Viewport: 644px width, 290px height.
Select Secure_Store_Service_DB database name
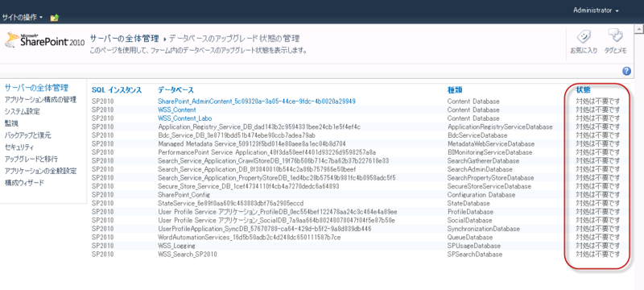coord(249,186)
